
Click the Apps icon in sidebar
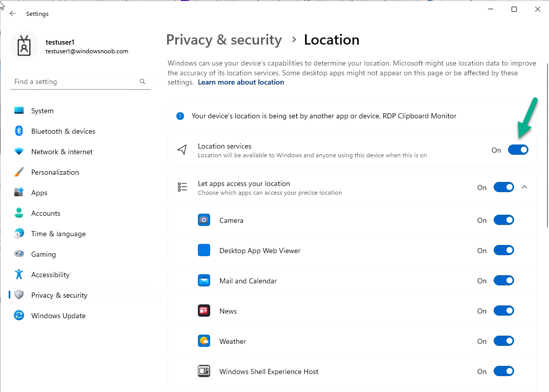[x=19, y=192]
